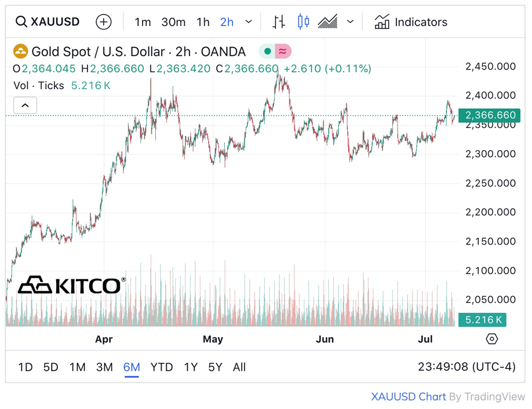Expand the time interval dropdown arrow

pos(249,22)
